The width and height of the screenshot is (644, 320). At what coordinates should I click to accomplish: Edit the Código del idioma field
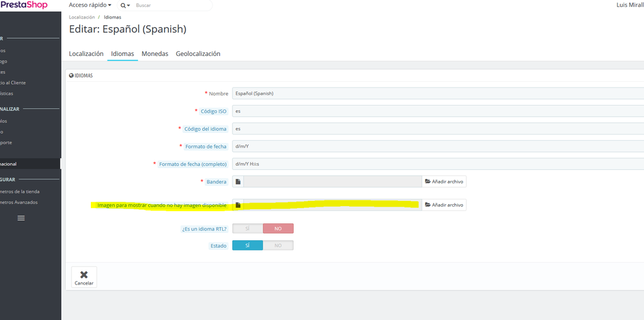click(x=438, y=129)
